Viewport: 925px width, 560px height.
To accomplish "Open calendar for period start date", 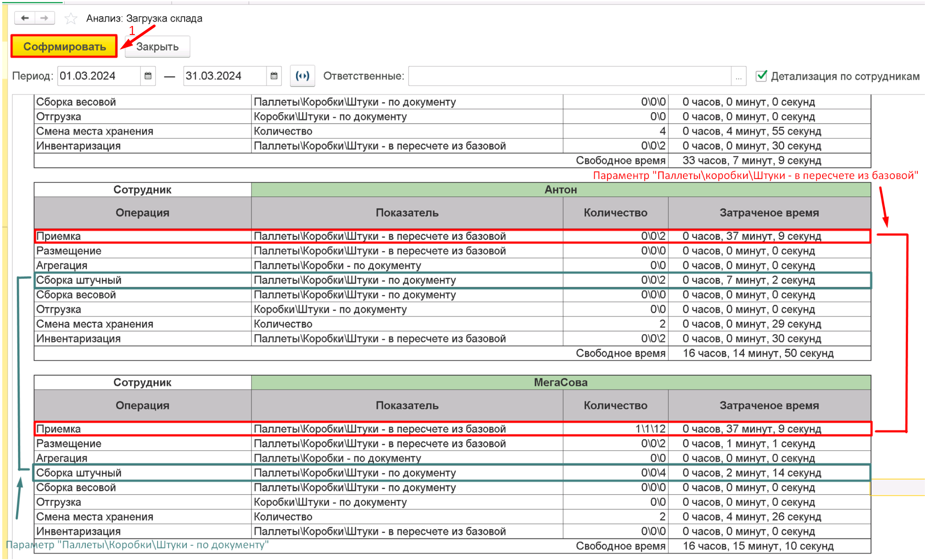I will click(x=148, y=76).
